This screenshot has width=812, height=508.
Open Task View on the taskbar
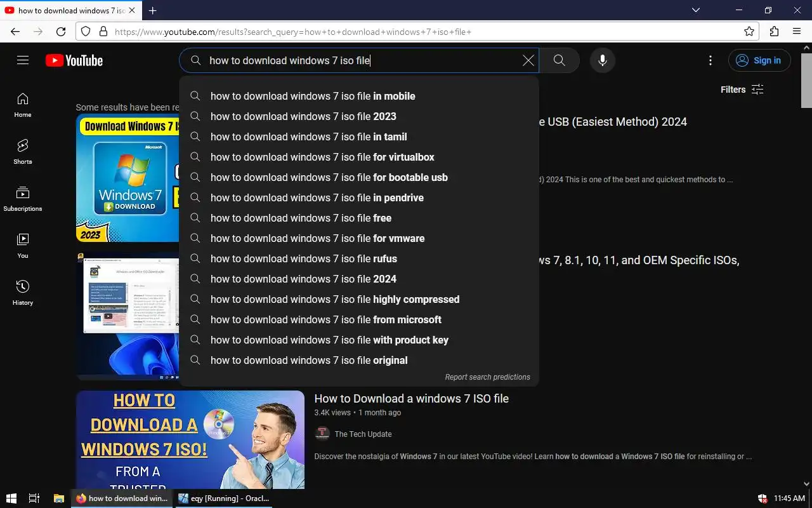click(x=34, y=498)
